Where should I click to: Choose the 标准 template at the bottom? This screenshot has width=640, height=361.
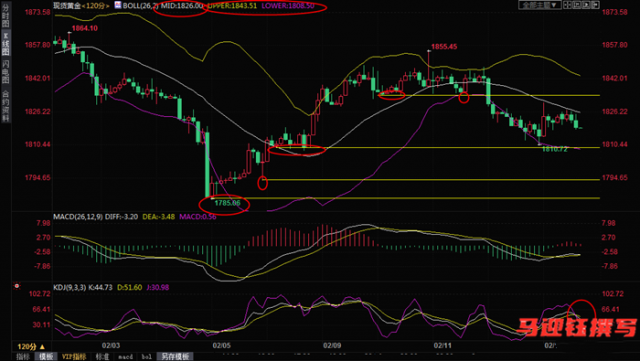point(102,357)
